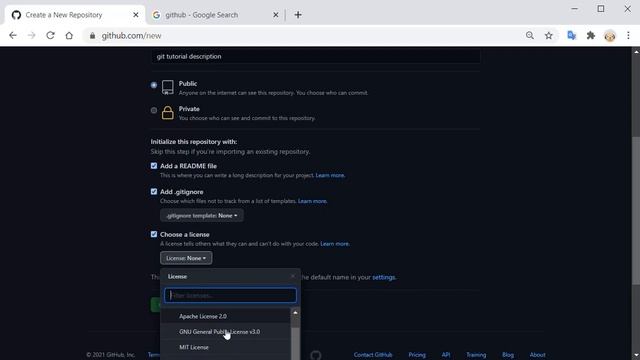The image size is (640, 360).
Task: Choose Apache License 2.0
Action: 226,316
